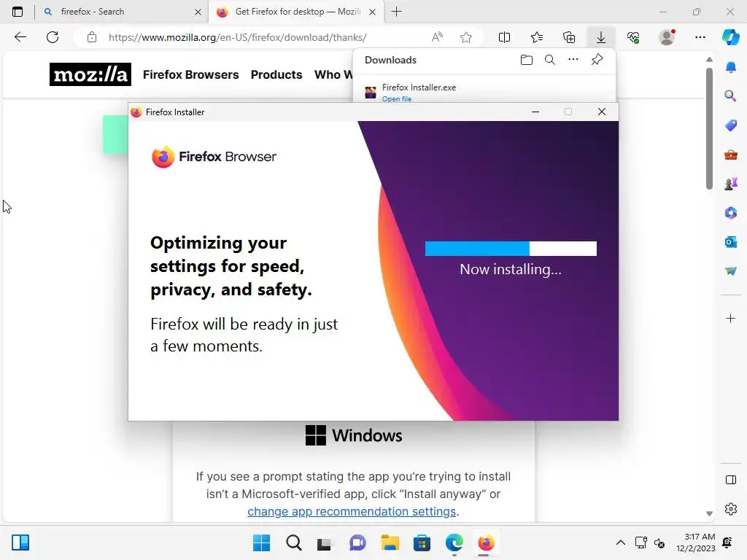Viewport: 747px width, 560px height.
Task: Minimize the Firefox Installer window
Action: pos(535,112)
